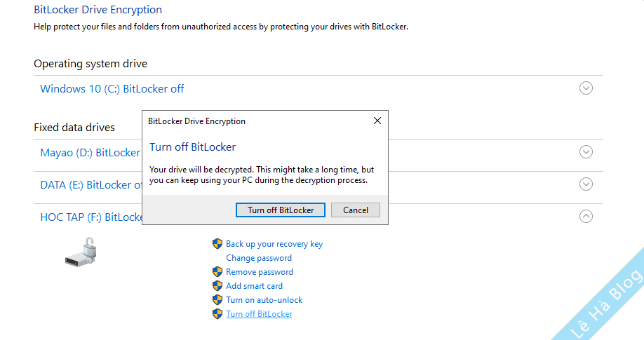The image size is (644, 340).
Task: Click shield icon next to Remove password
Action: [x=217, y=272]
